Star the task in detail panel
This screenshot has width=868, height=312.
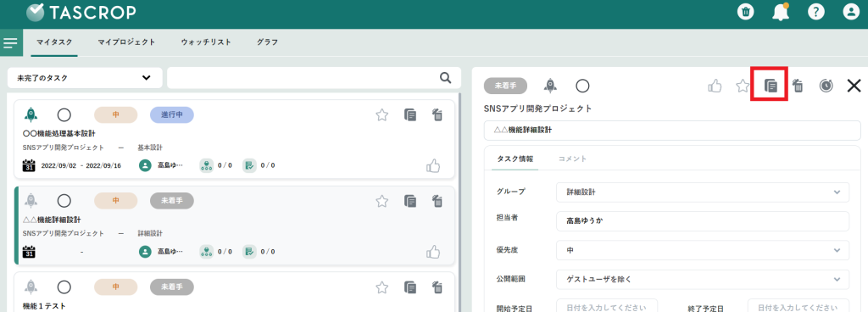[743, 86]
